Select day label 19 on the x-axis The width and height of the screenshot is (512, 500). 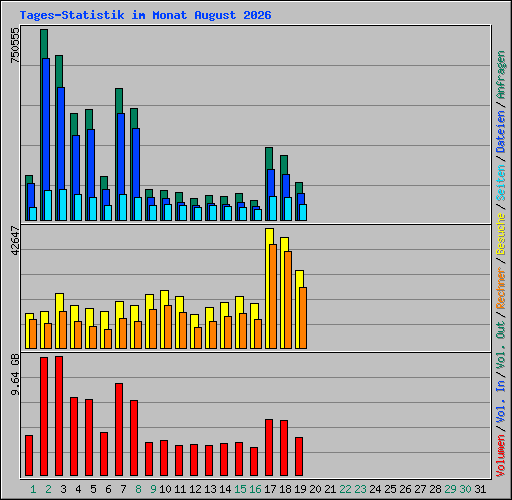[300, 489]
